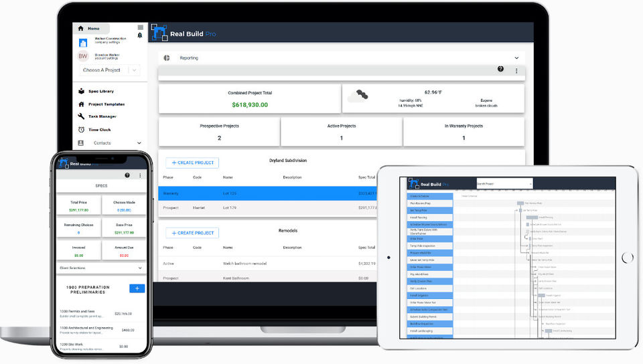
Task: Open the In Warranty Projects card
Action: tap(463, 132)
